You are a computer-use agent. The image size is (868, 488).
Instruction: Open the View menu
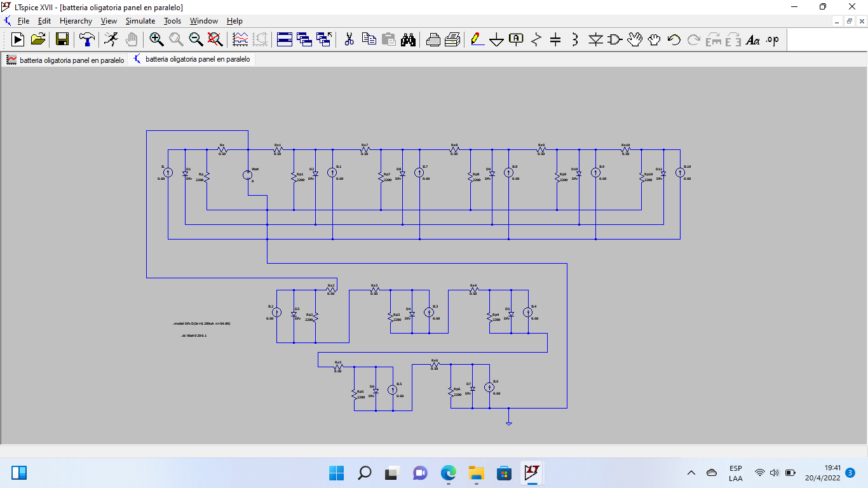point(109,21)
